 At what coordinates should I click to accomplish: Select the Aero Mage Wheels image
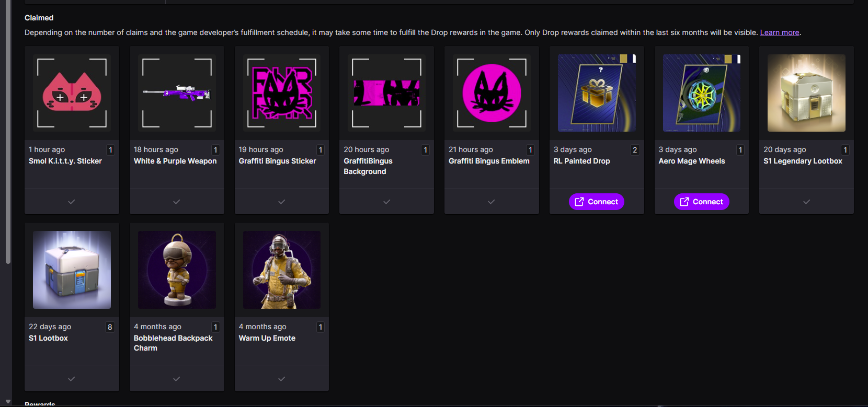click(x=701, y=93)
